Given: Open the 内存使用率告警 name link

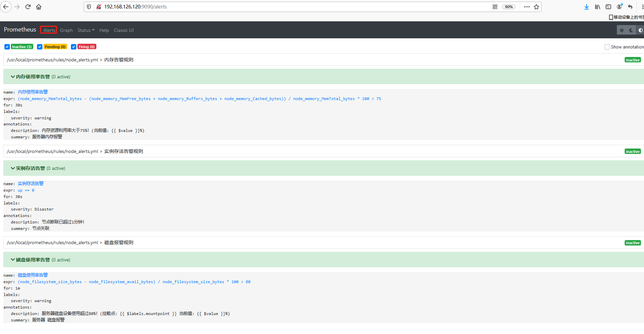Looking at the screenshot, I should click(x=33, y=92).
